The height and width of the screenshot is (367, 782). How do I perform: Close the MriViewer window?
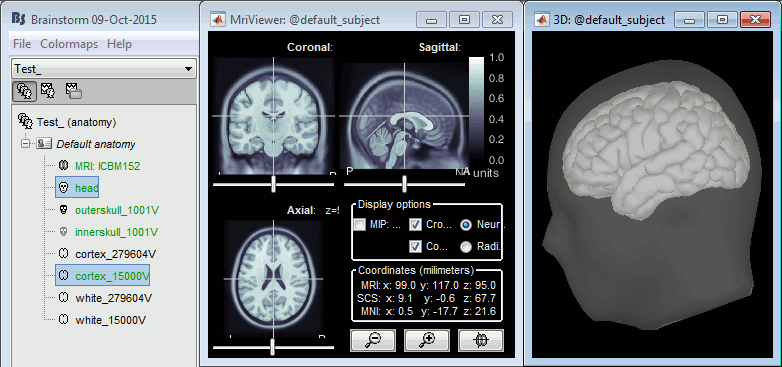coord(497,20)
